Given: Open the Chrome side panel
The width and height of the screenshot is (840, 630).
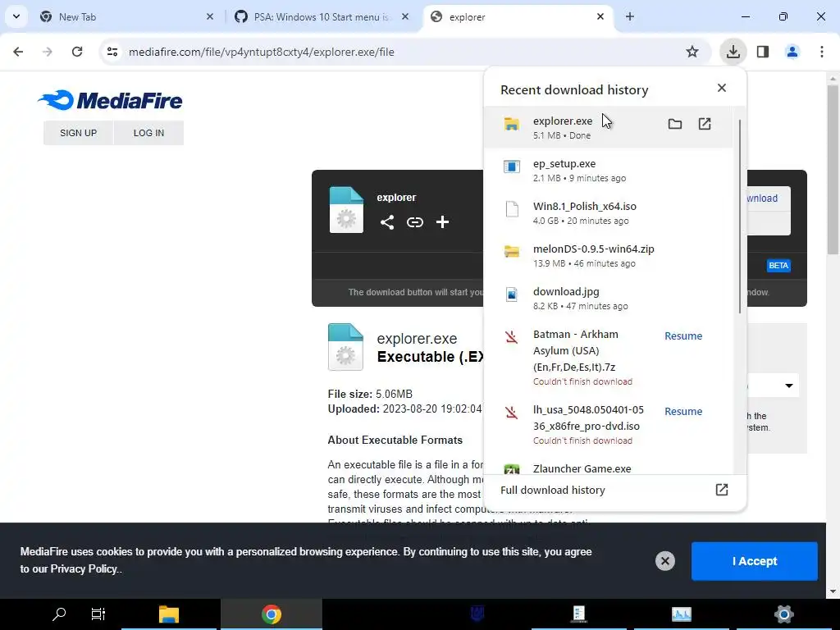Looking at the screenshot, I should click(x=763, y=52).
